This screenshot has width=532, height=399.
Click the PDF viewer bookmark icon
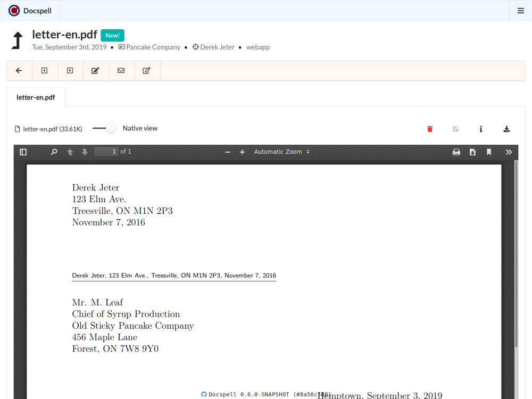pyautogui.click(x=489, y=152)
